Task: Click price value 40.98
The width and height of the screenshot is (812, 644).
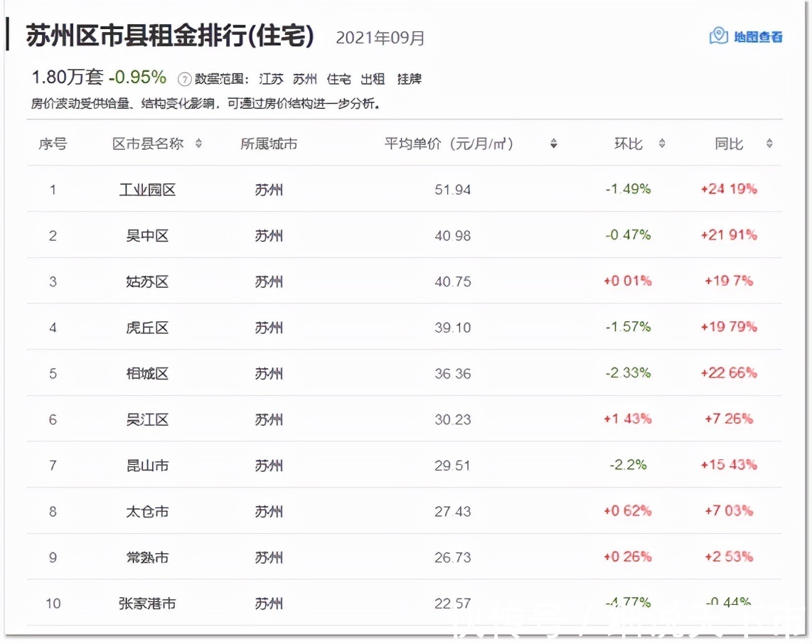Action: 453,236
